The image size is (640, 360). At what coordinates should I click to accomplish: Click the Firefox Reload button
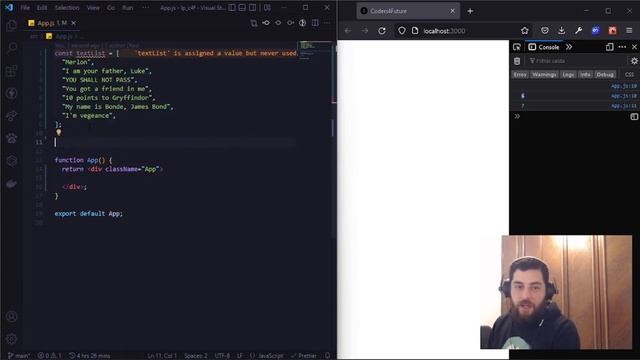click(382, 31)
